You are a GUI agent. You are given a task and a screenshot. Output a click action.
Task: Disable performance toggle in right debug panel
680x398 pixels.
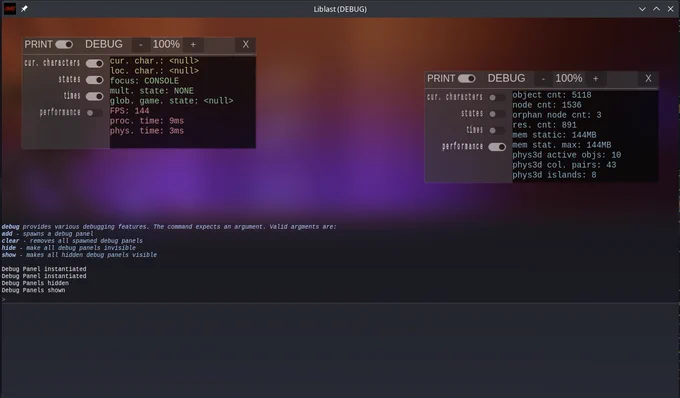click(497, 147)
